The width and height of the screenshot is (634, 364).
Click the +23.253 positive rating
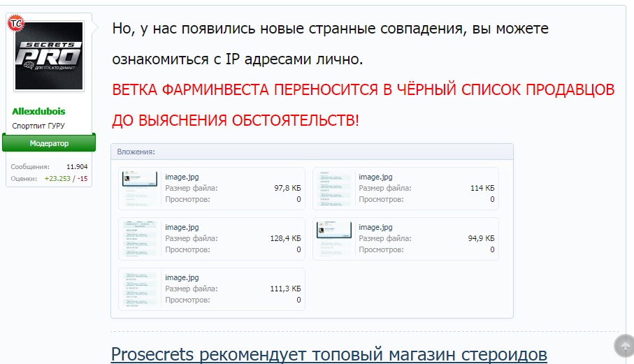pyautogui.click(x=57, y=178)
